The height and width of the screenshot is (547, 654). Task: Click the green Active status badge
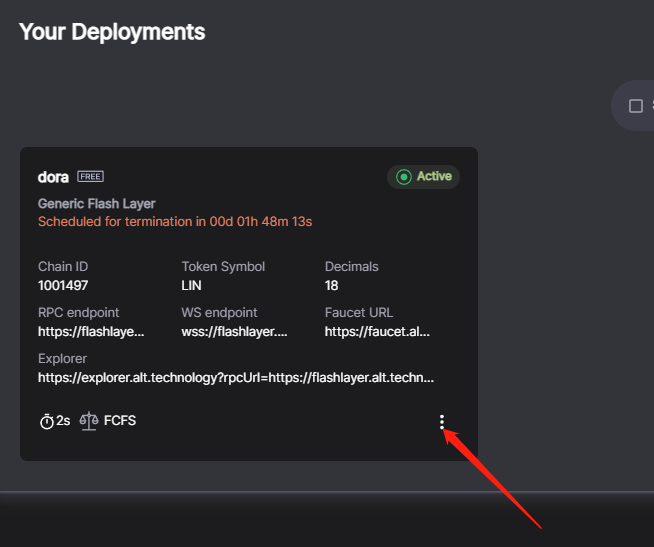pyautogui.click(x=423, y=176)
